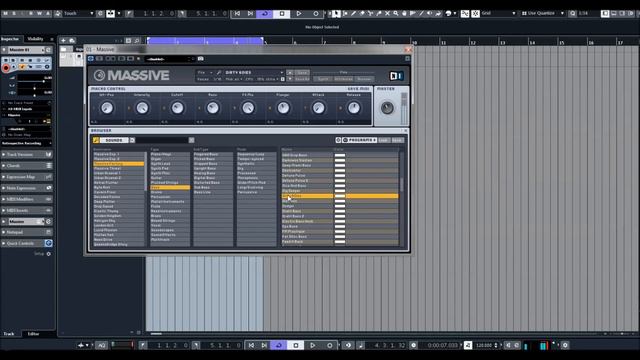Click the tempo value 120.000 in bottom transport
640x360 pixels.
[x=484, y=345]
